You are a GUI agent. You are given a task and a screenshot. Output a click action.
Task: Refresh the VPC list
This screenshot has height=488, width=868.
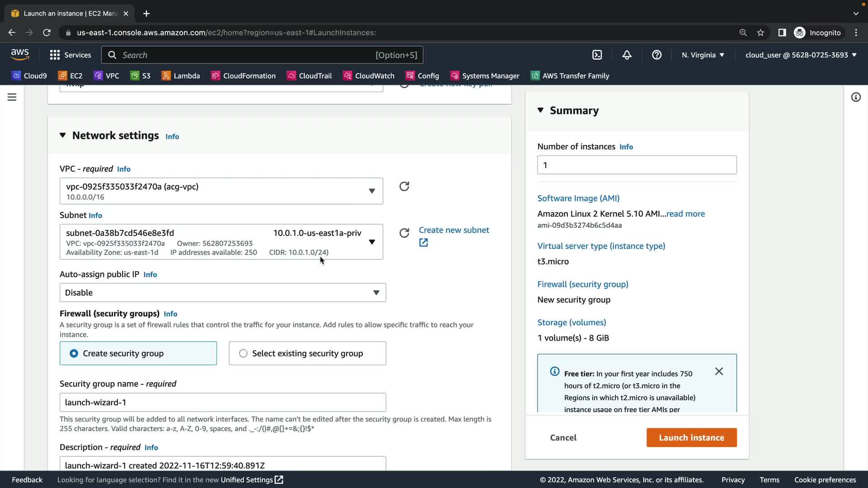(404, 187)
